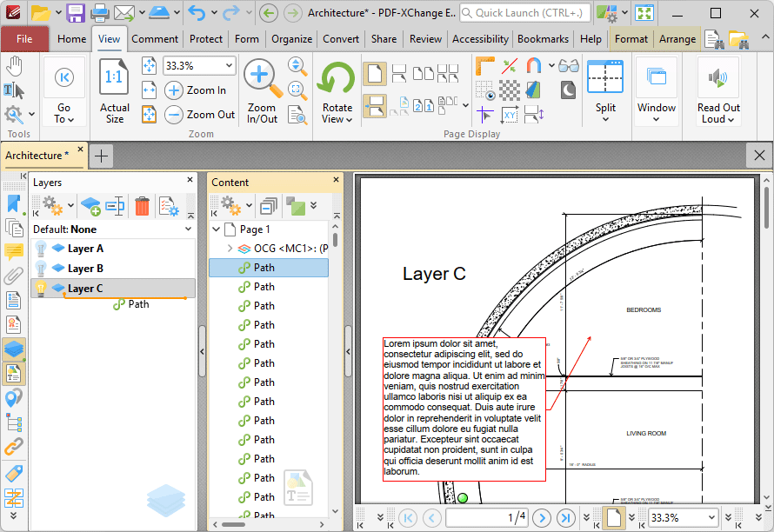Image resolution: width=774 pixels, height=532 pixels.
Task: Expand the Default: None dropdown
Action: (188, 229)
